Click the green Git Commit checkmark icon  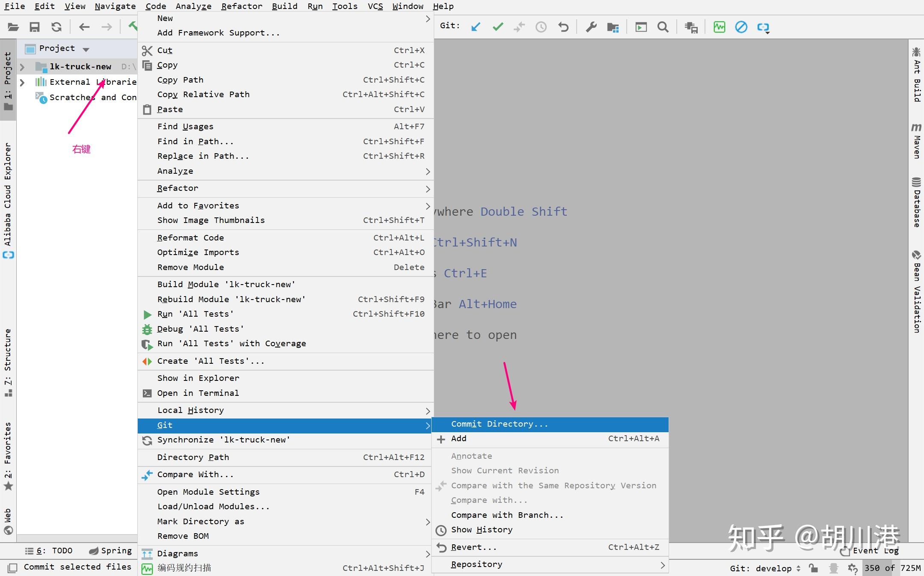pyautogui.click(x=498, y=27)
